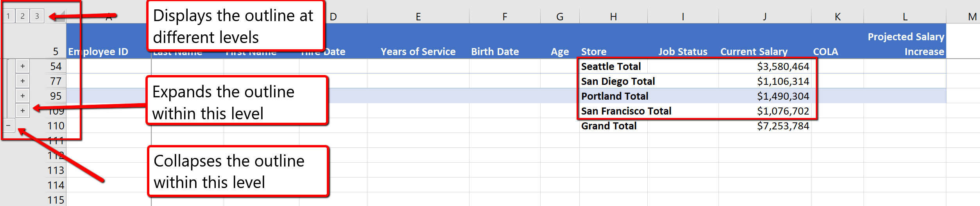
Task: Expand the Portland Total group at row 95
Action: (x=23, y=96)
